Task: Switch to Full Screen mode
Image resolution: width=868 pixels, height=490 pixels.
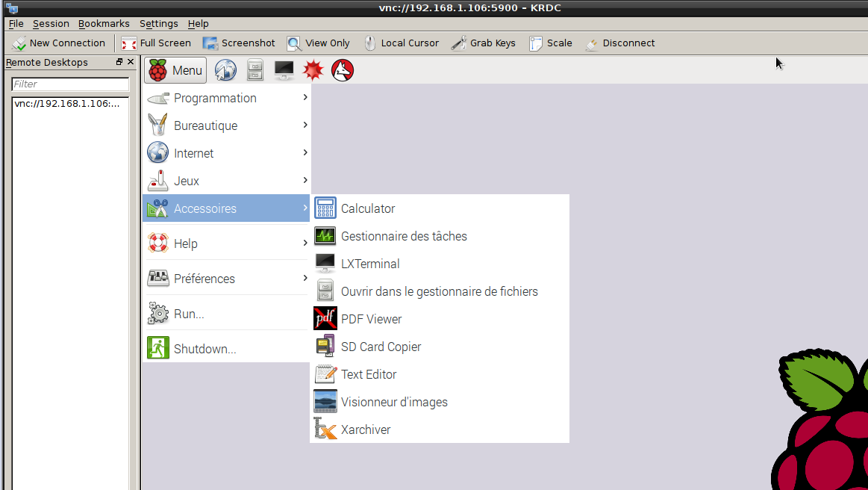Action: [156, 43]
